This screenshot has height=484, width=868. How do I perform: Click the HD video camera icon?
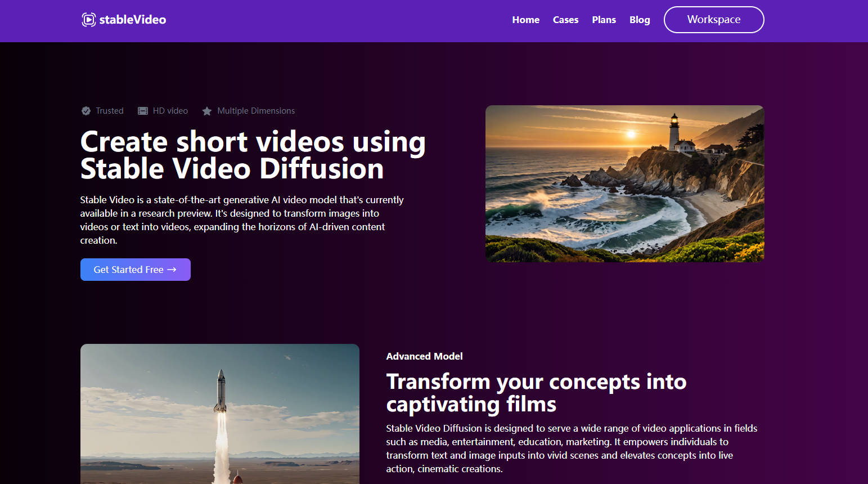[143, 110]
